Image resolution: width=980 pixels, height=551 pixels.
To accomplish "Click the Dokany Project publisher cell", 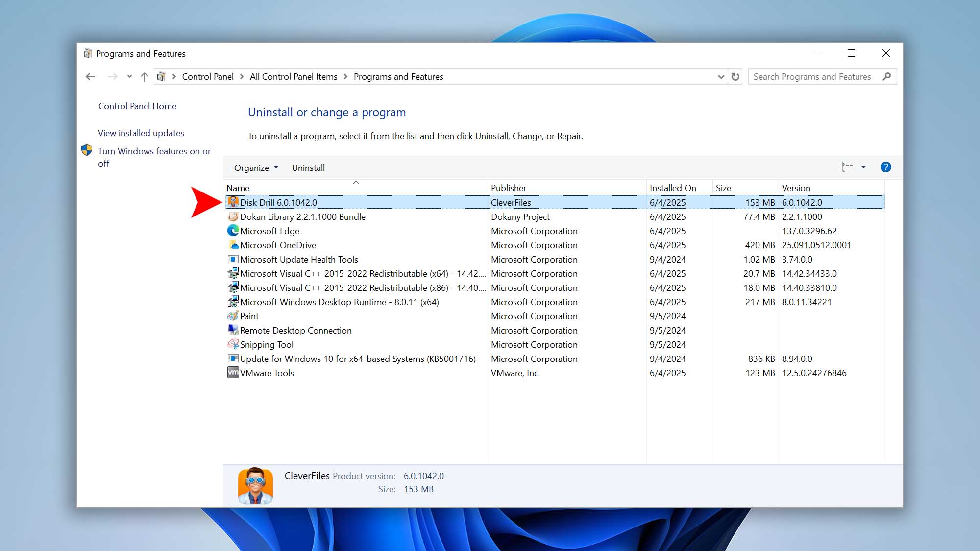I will click(x=520, y=216).
